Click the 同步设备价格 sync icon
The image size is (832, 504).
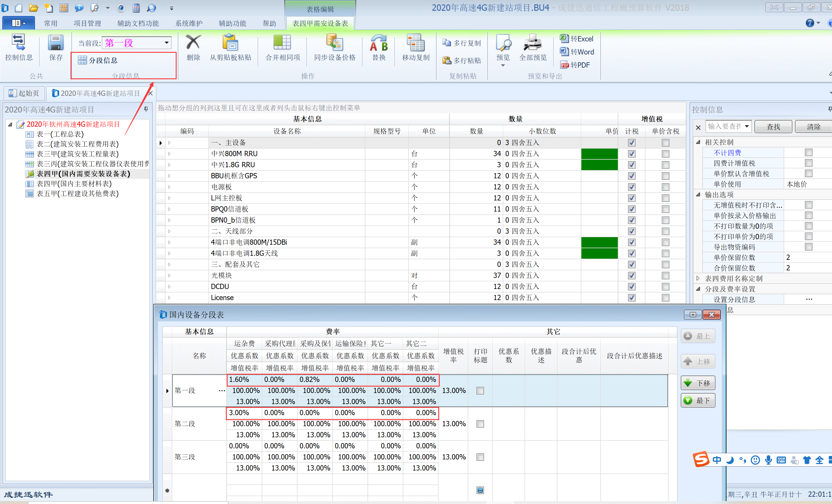pos(335,43)
